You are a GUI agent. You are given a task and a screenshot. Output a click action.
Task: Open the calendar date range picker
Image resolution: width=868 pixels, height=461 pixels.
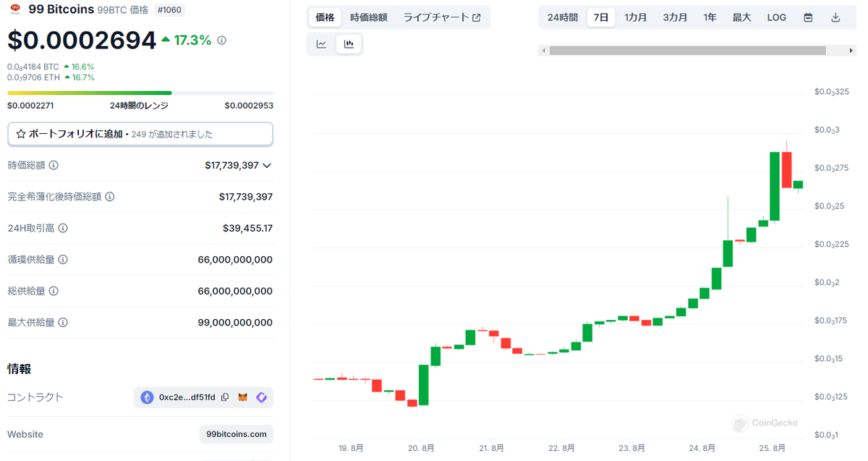pos(808,17)
